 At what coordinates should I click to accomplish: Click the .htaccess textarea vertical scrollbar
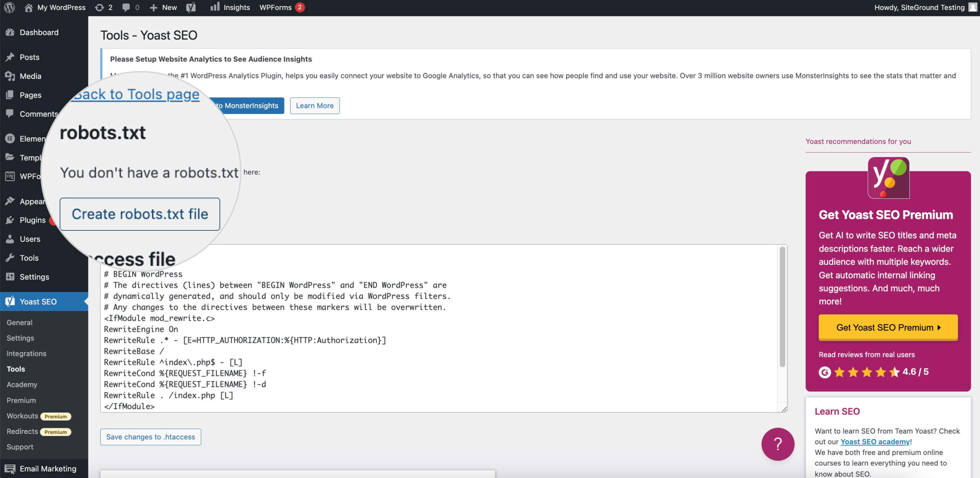(782, 306)
